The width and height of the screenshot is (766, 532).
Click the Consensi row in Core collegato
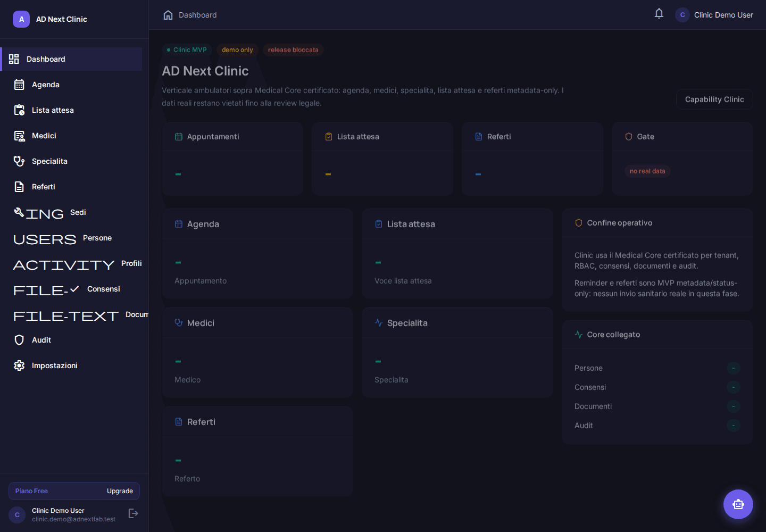coord(657,387)
